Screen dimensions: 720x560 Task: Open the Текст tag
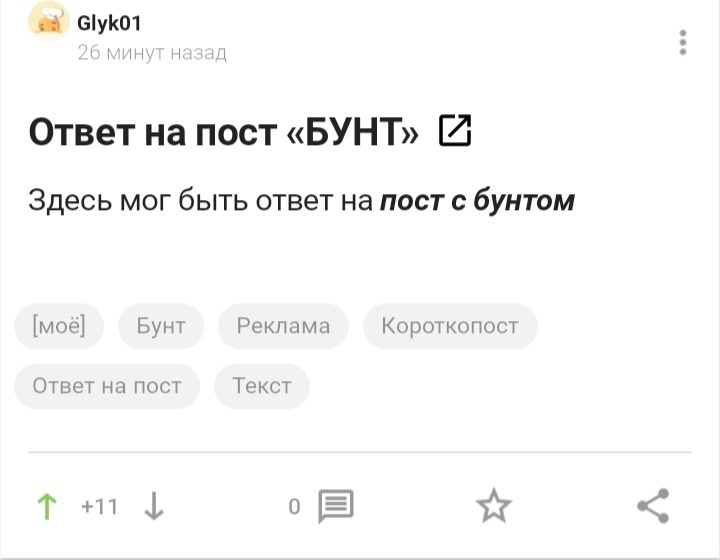(262, 386)
